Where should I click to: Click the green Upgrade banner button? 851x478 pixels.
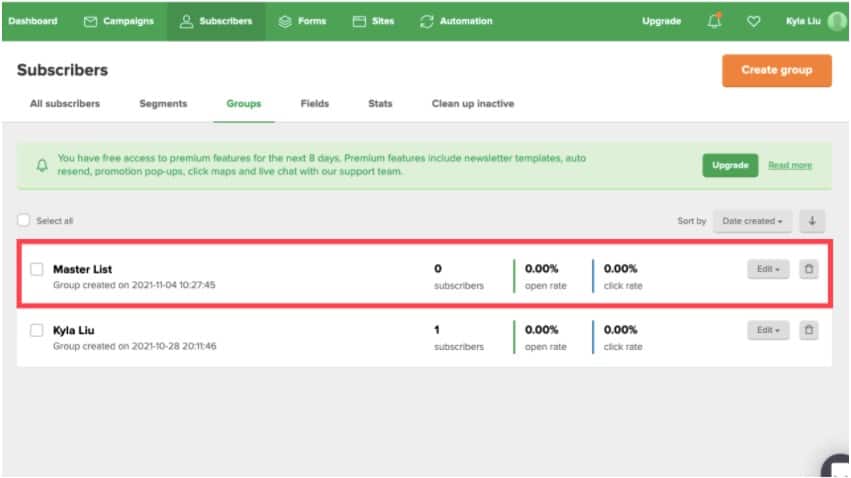pos(730,166)
